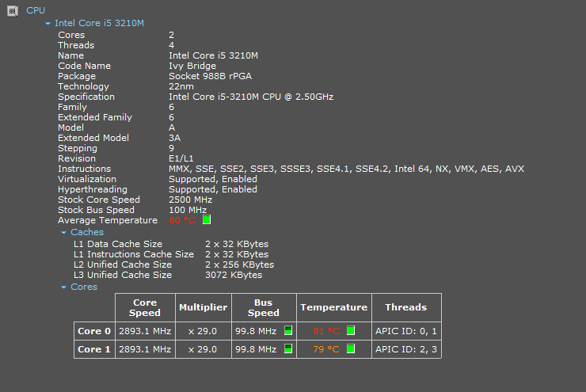Click the Revision E1/L1 value

(181, 159)
